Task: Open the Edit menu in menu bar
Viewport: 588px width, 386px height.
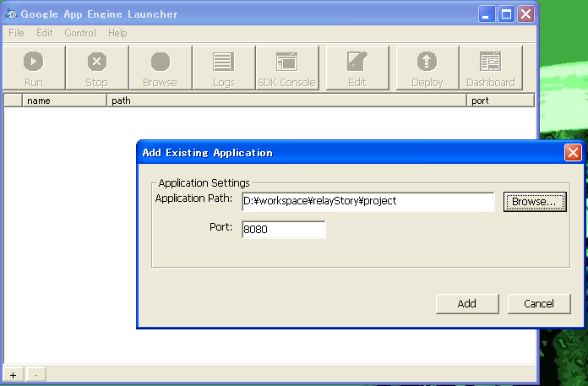Action: (x=44, y=33)
